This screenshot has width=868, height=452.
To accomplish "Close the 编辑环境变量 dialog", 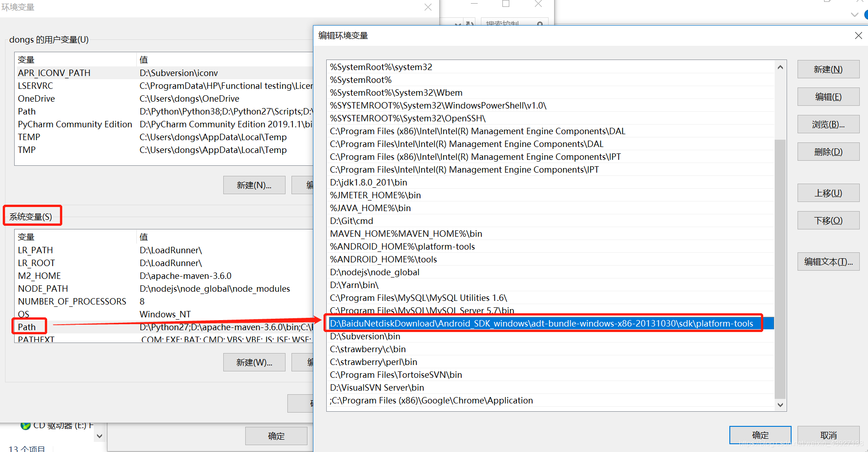I will pyautogui.click(x=858, y=36).
